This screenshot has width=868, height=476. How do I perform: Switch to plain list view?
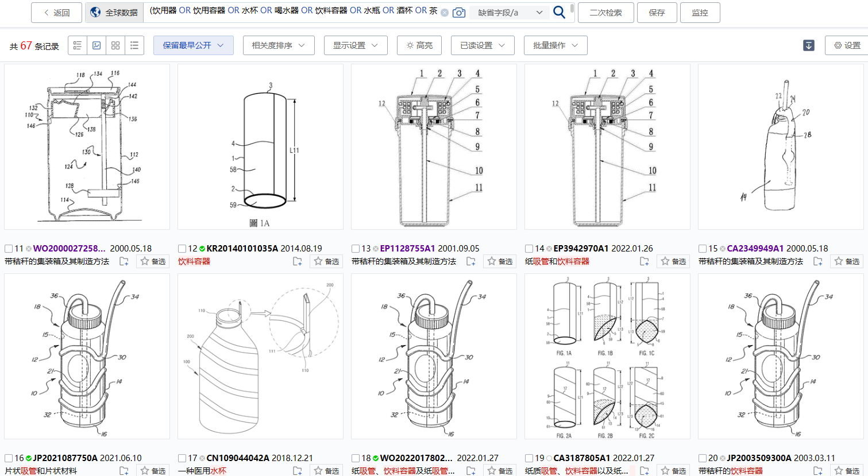click(x=134, y=45)
